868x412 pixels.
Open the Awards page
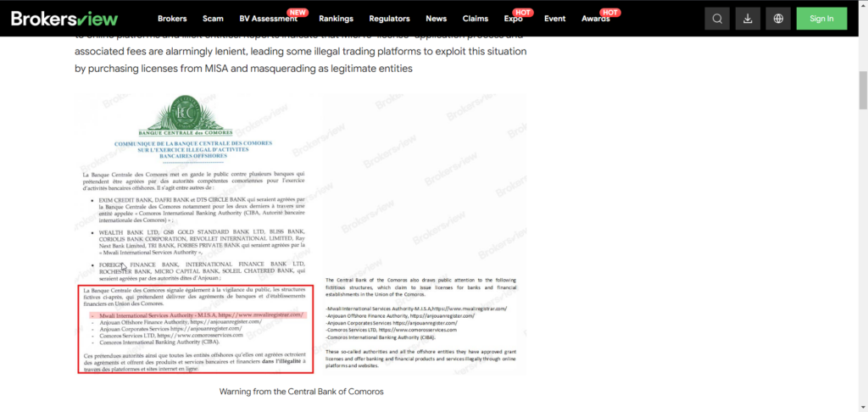coord(596,19)
